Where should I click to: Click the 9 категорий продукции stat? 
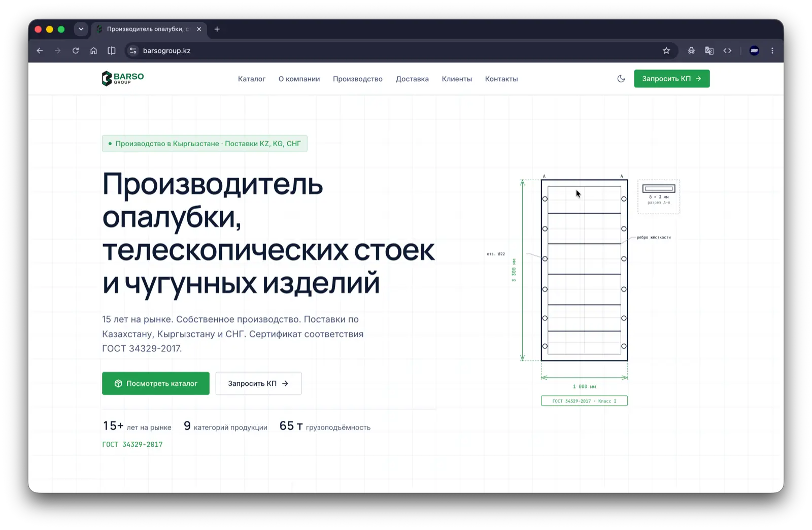(x=225, y=426)
